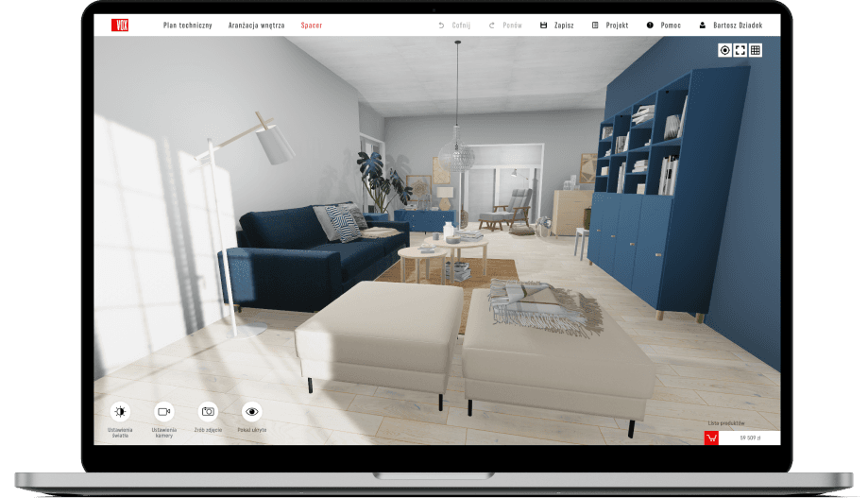Click the VOX logo
The image size is (868, 498).
tap(119, 26)
